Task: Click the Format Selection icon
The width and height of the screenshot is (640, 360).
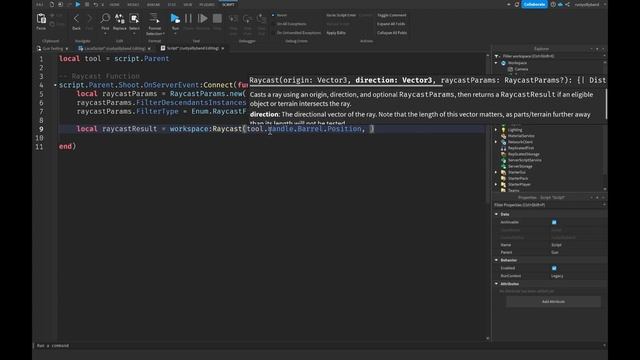Action: click(154, 18)
